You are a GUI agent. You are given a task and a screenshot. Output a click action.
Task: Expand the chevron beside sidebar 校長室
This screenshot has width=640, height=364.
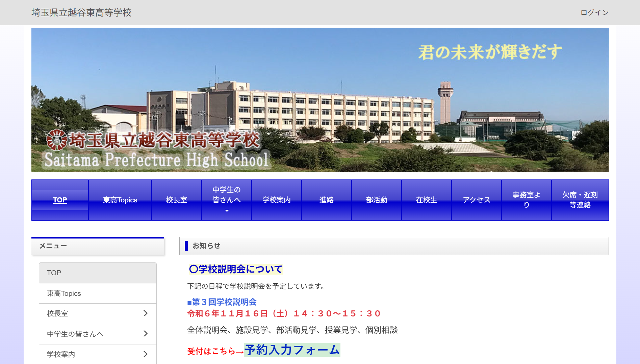coord(146,313)
